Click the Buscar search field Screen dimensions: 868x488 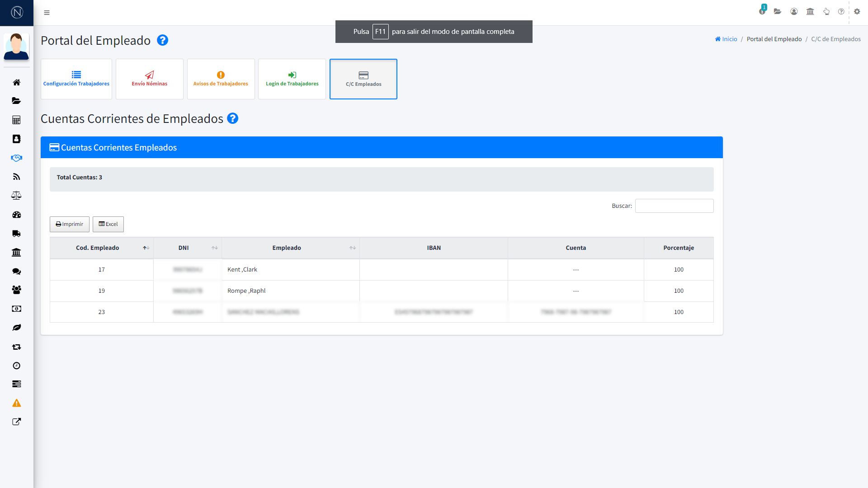pos(674,206)
